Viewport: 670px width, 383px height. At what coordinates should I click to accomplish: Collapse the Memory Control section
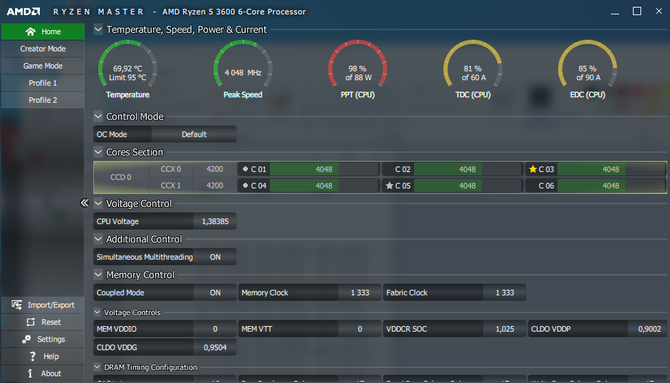(x=98, y=274)
